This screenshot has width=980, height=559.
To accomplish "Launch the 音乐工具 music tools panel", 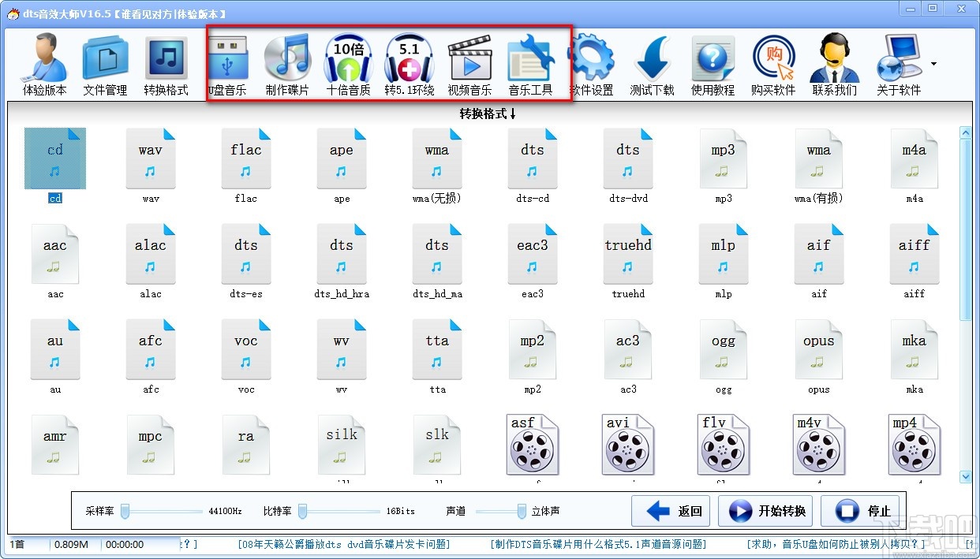I will (x=530, y=63).
